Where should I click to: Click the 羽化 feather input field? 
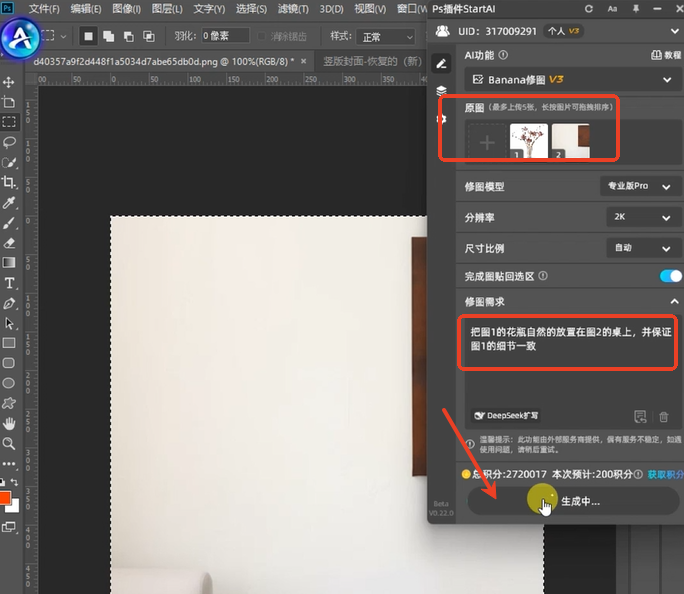coord(226,36)
